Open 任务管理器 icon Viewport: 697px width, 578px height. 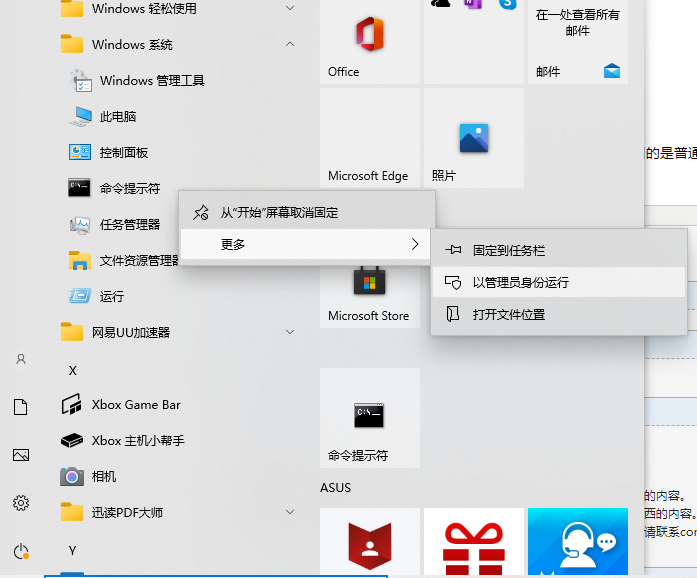click(80, 225)
